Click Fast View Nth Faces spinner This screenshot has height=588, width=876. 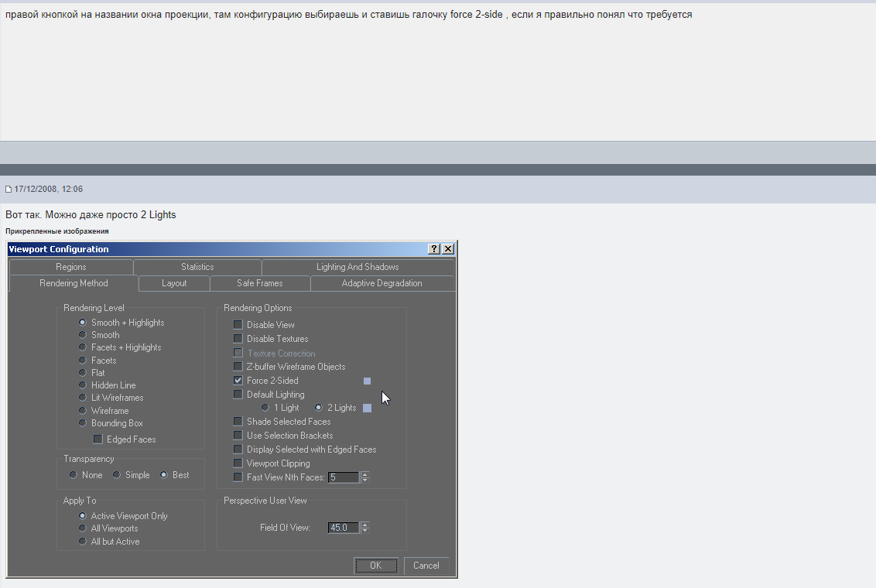[365, 477]
